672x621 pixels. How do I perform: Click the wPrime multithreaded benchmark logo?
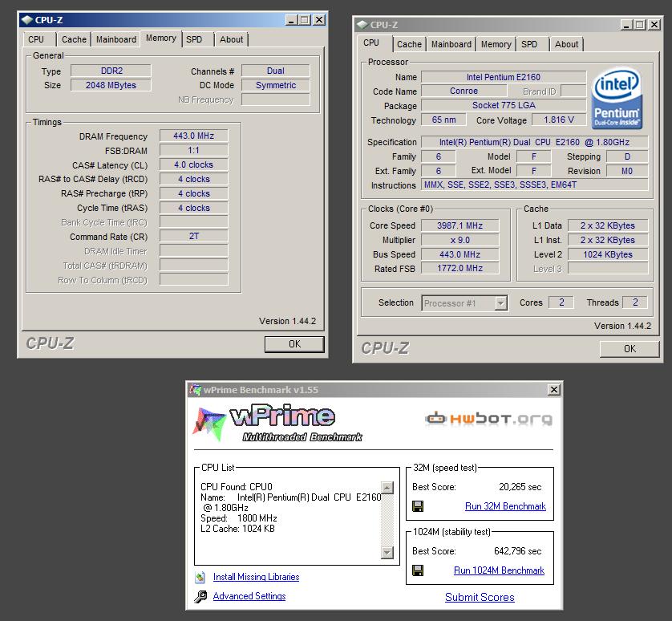277,423
